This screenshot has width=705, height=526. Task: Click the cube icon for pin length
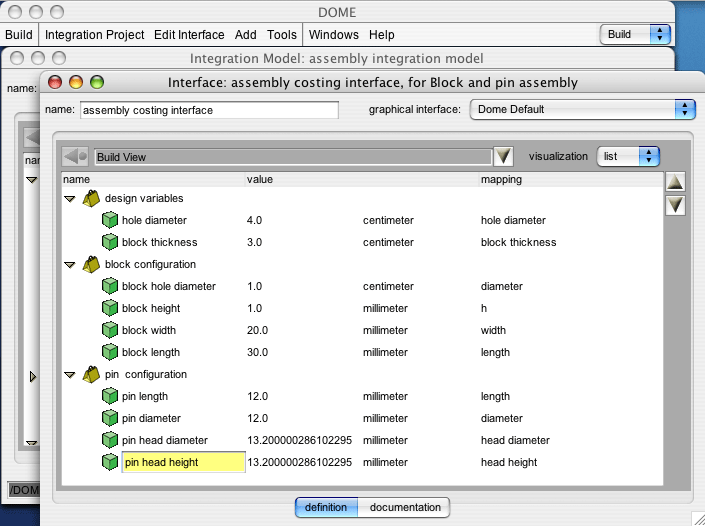[110, 397]
